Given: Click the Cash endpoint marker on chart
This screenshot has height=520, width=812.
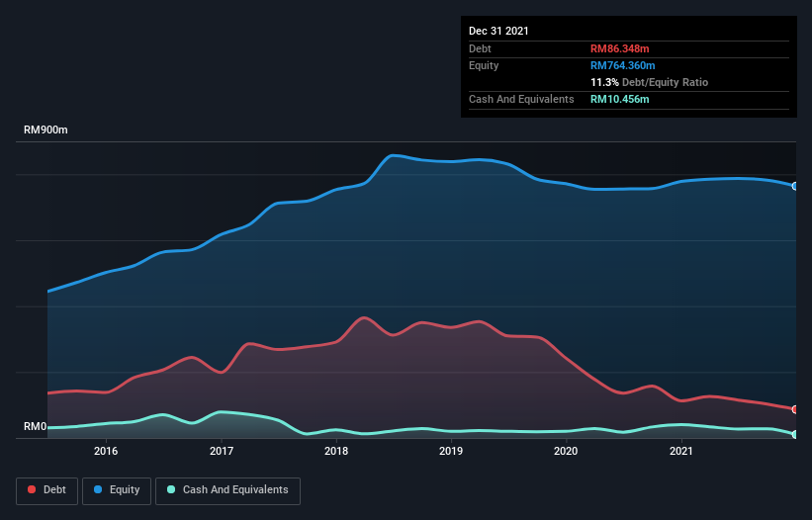Looking at the screenshot, I should [x=795, y=435].
